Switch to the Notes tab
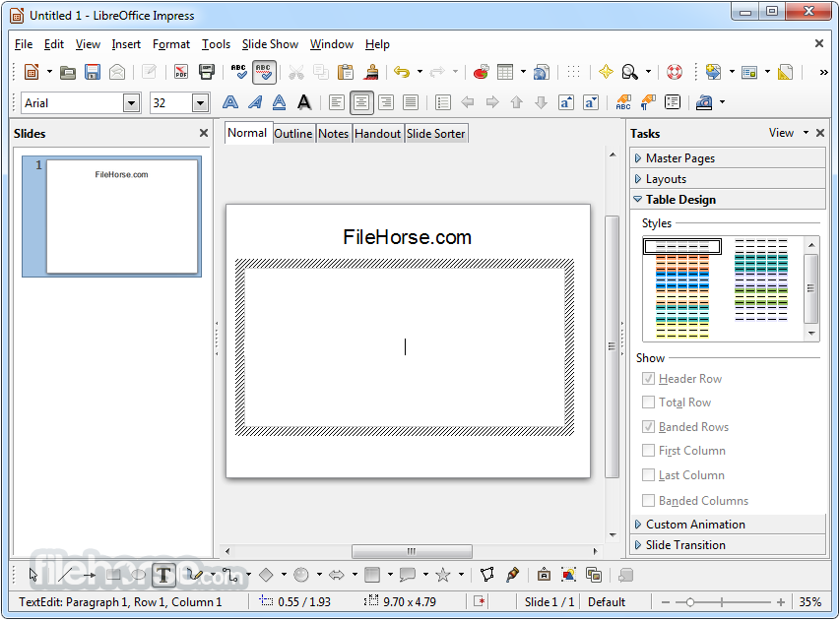840x620 pixels. (x=333, y=134)
